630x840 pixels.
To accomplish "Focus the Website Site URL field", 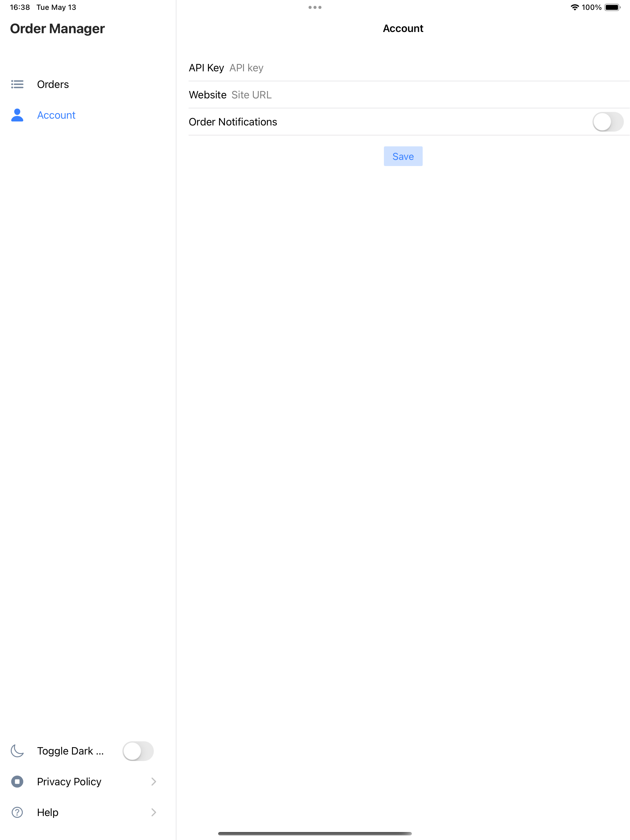I will tap(427, 95).
